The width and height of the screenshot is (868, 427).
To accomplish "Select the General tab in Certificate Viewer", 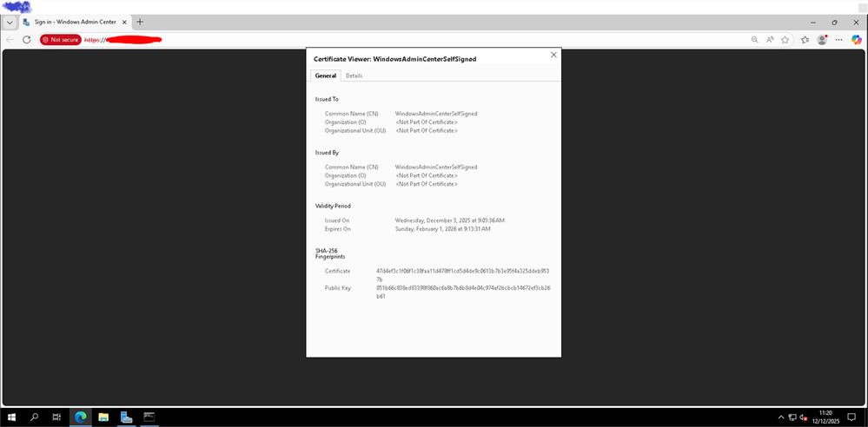I will click(x=326, y=76).
